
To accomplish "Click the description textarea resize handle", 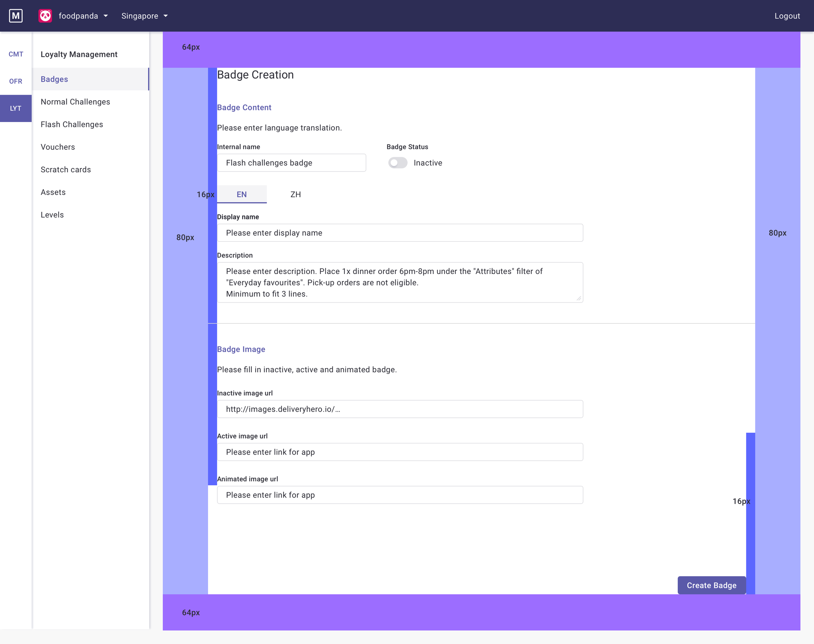I will tap(579, 298).
